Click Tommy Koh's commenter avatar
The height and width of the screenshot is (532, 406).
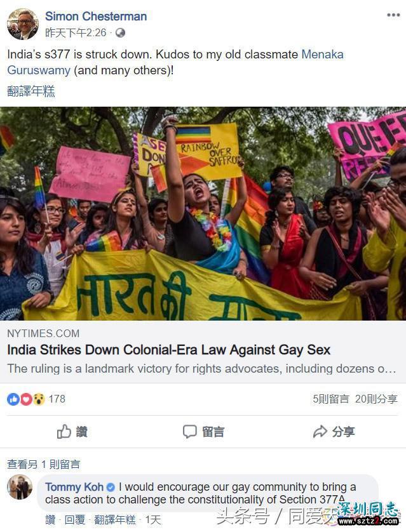tap(20, 487)
